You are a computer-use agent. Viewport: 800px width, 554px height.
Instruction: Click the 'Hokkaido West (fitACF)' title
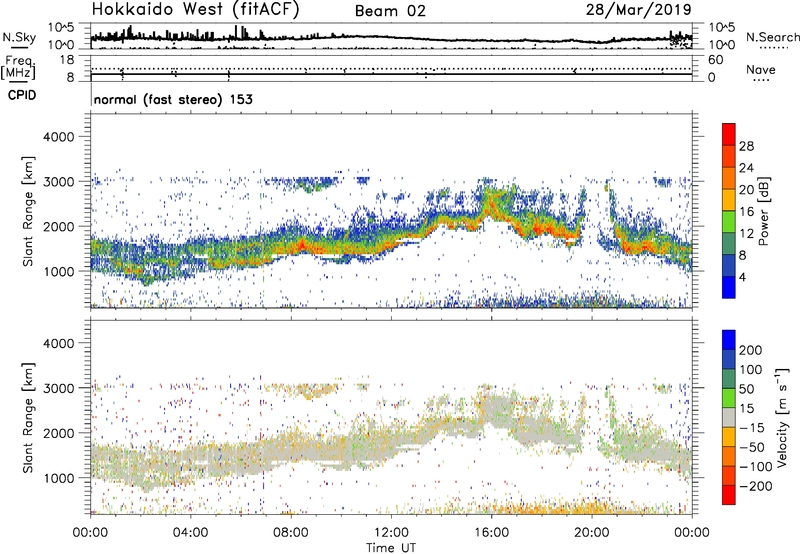(195, 10)
